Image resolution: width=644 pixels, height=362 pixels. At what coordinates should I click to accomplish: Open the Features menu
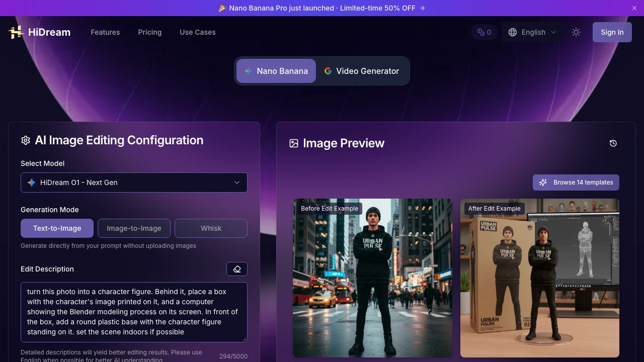tap(105, 32)
